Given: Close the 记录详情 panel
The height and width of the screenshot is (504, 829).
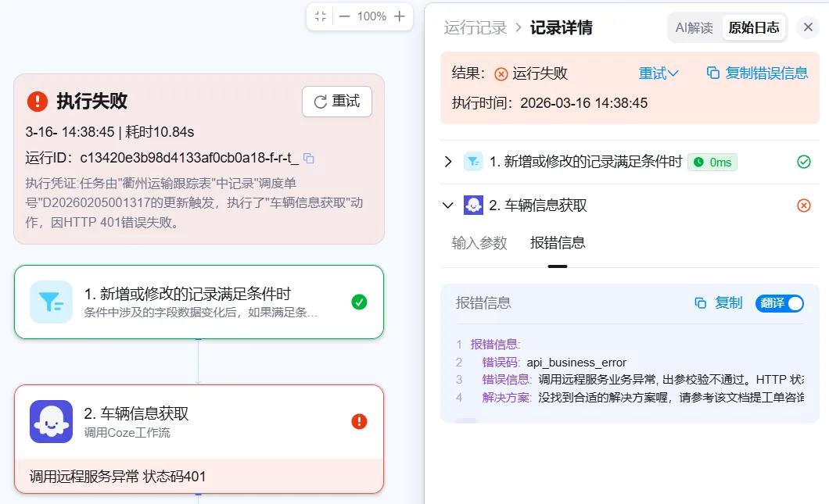Looking at the screenshot, I should click(x=808, y=27).
